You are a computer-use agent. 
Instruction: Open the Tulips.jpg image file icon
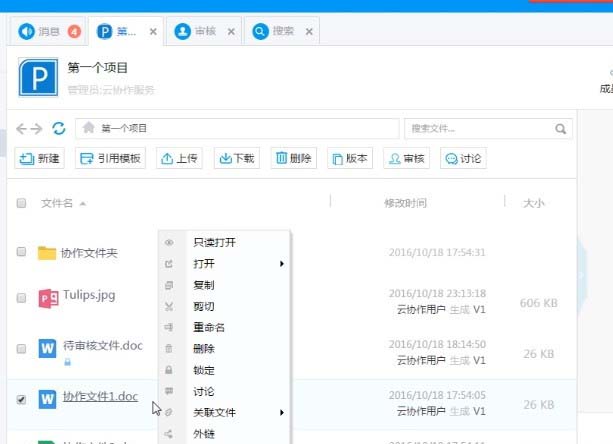pyautogui.click(x=46, y=298)
